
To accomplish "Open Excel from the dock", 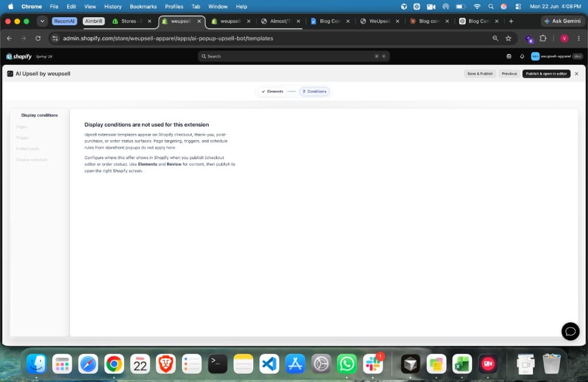I will click(x=462, y=364).
